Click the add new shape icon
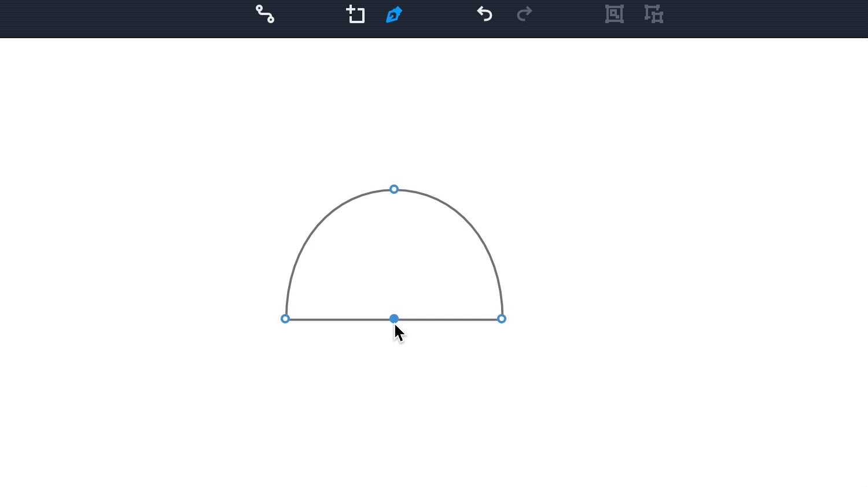Image resolution: width=868 pixels, height=487 pixels. [x=355, y=14]
